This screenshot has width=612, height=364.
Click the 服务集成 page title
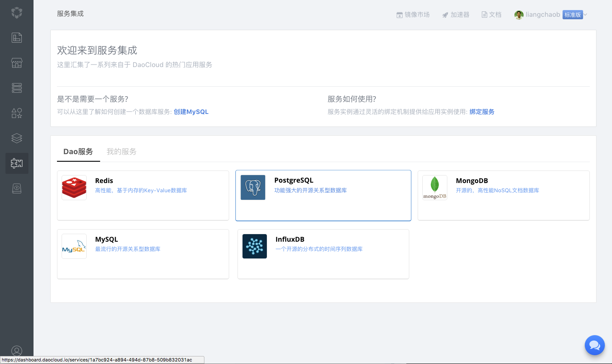(x=70, y=14)
